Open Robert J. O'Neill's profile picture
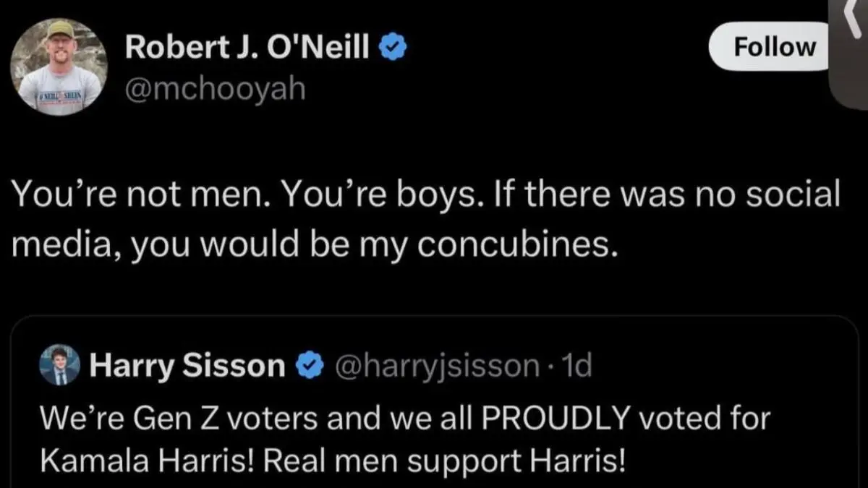This screenshot has height=488, width=868. click(60, 67)
